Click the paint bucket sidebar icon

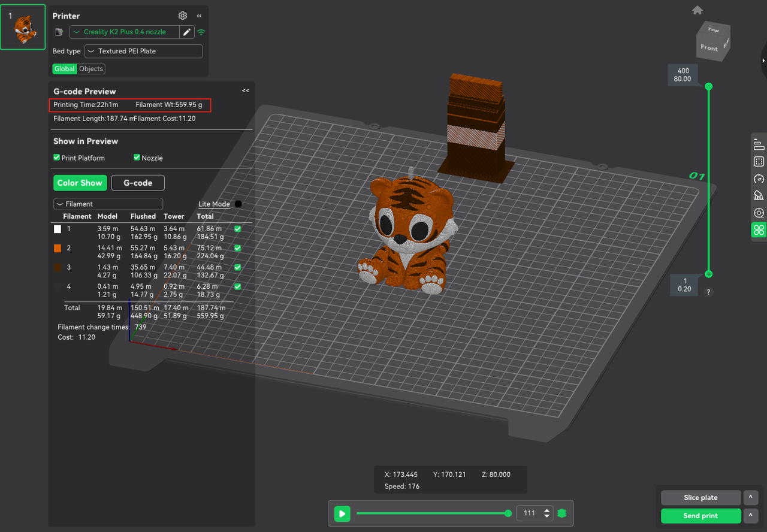[x=759, y=195]
